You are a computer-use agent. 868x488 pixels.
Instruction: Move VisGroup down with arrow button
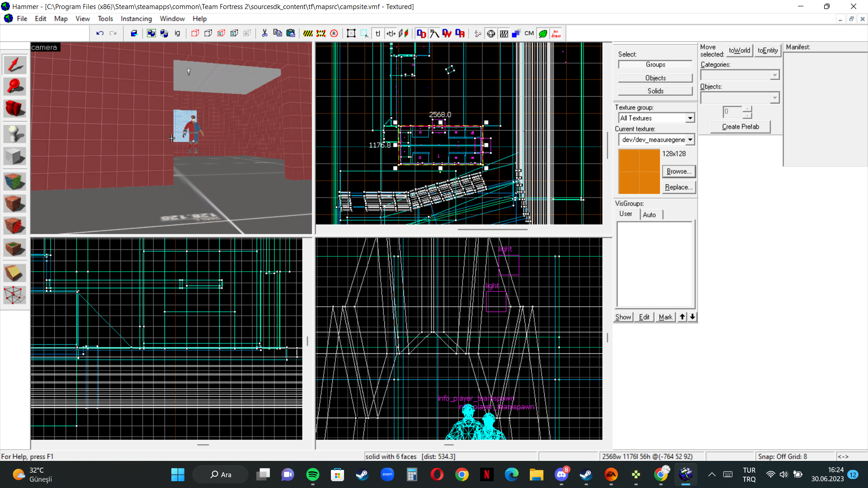tap(692, 317)
